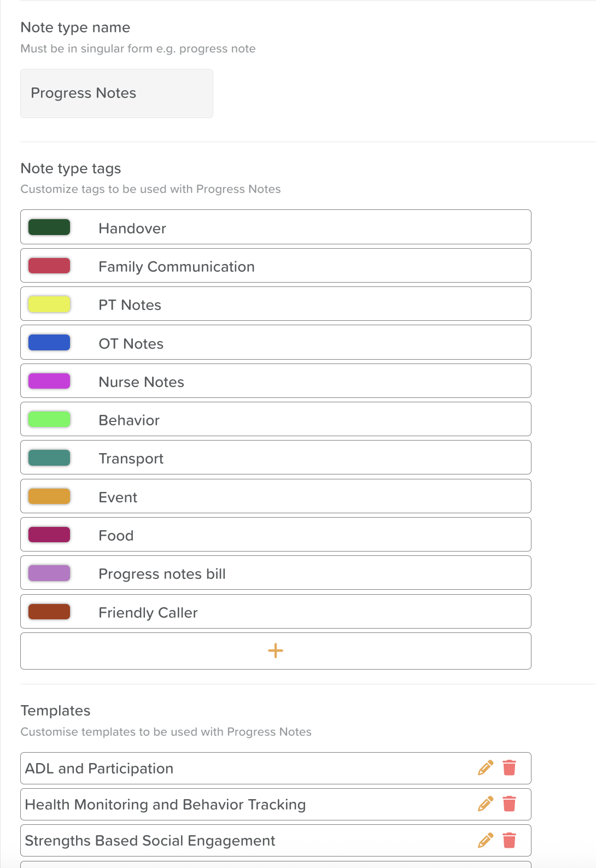Open the Handover tag color swatch
596x868 pixels.
coord(49,227)
